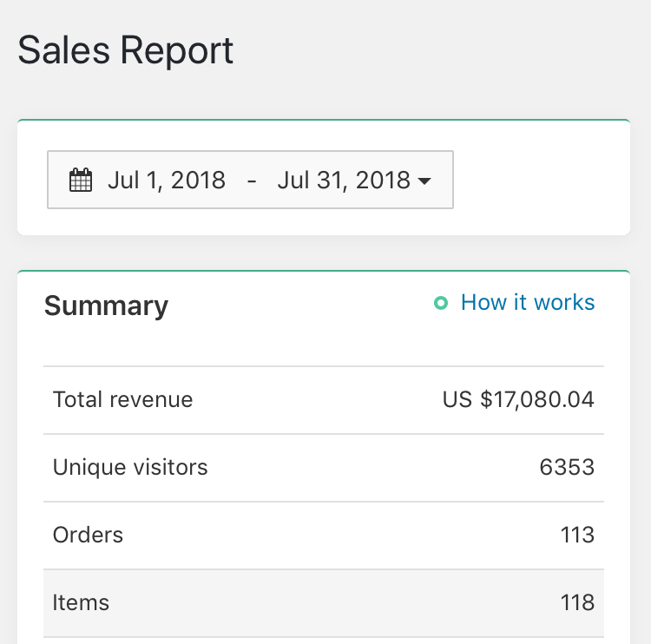651x644 pixels.
Task: Click the 118 items value
Action: (x=577, y=602)
